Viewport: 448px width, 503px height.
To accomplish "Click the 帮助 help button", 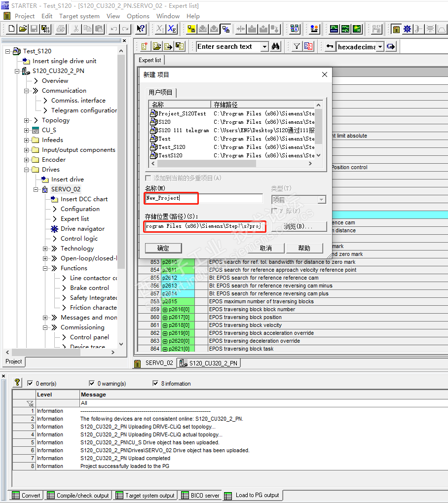I will point(304,248).
